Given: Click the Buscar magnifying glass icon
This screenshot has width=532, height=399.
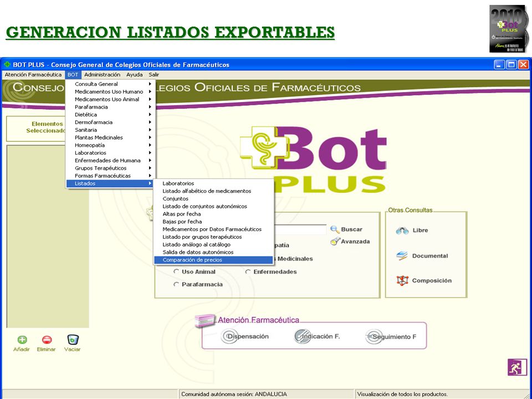Looking at the screenshot, I should pos(335,229).
